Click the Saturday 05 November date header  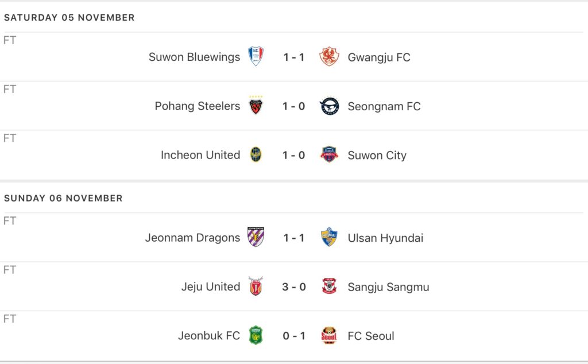69,18
